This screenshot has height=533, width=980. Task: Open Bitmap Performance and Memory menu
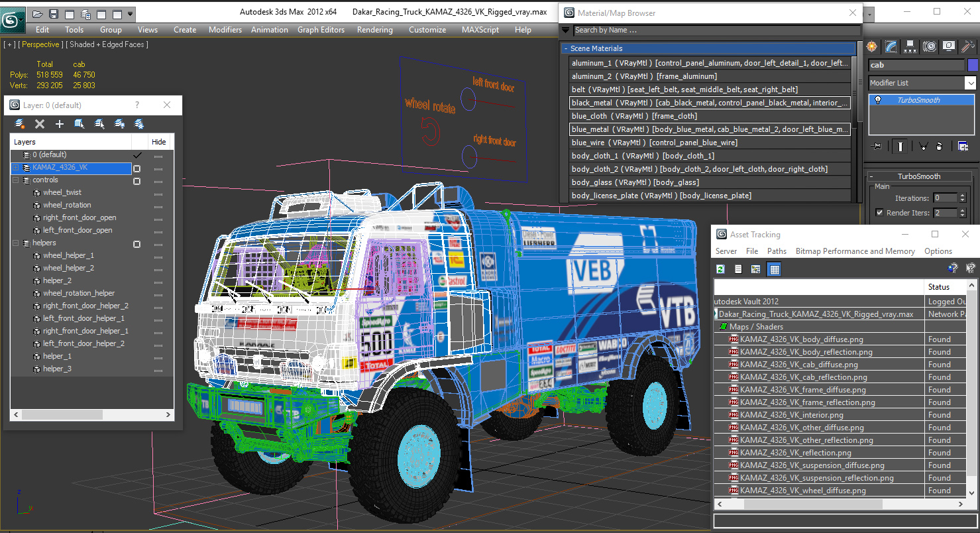click(855, 251)
